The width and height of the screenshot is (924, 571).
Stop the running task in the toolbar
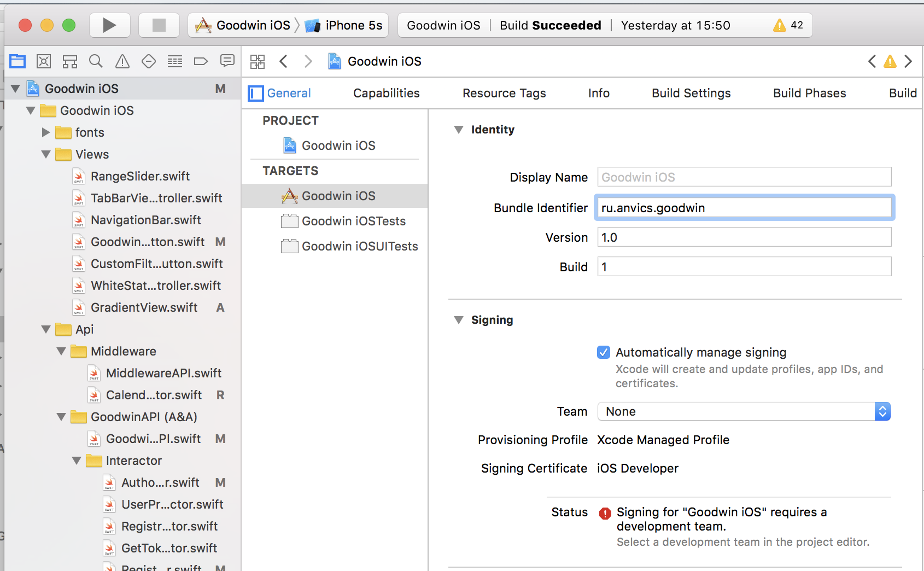point(159,25)
